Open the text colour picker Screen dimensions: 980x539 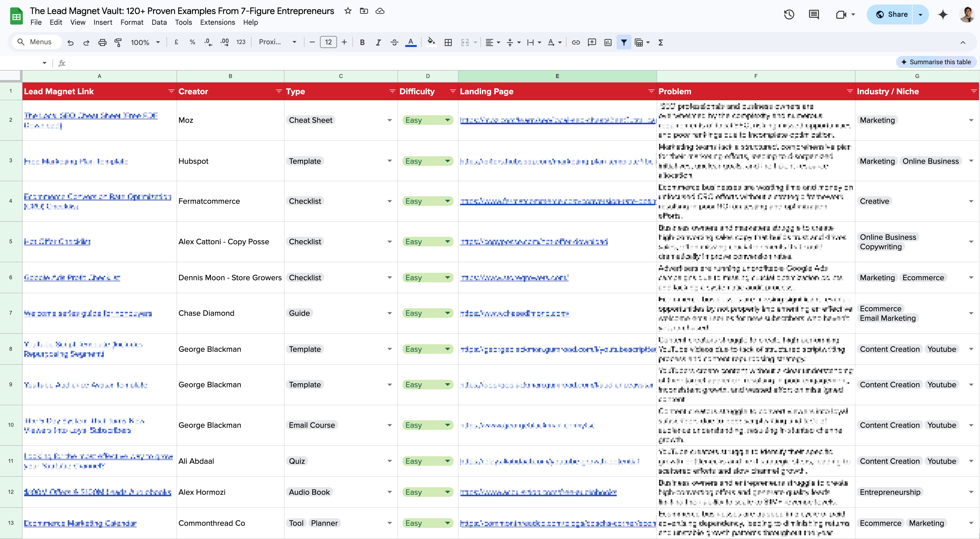tap(410, 42)
